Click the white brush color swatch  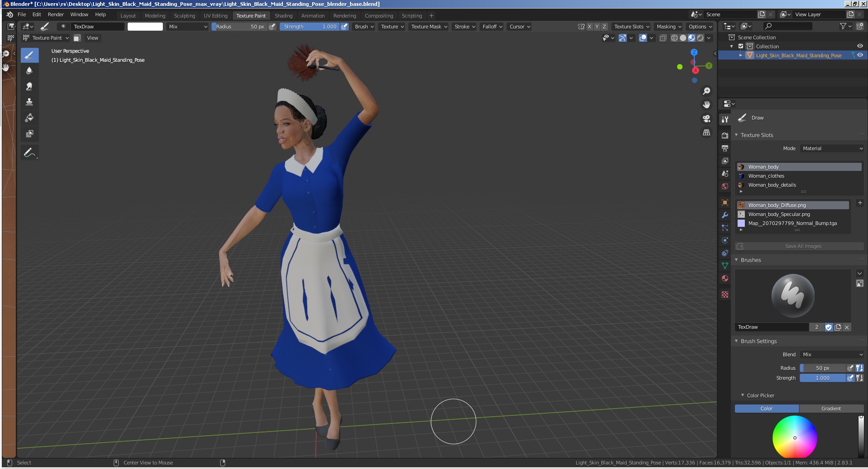pyautogui.click(x=145, y=27)
